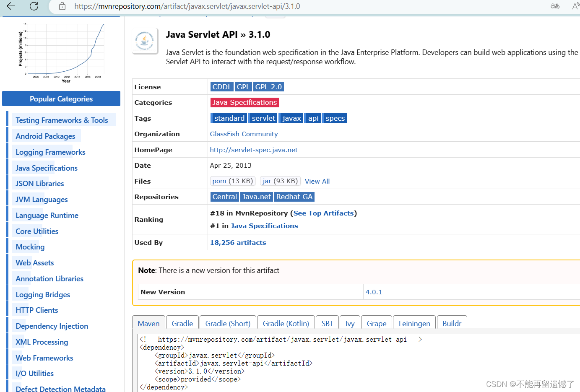Click the projects growth chart
This screenshot has height=392, width=580.
[61, 52]
